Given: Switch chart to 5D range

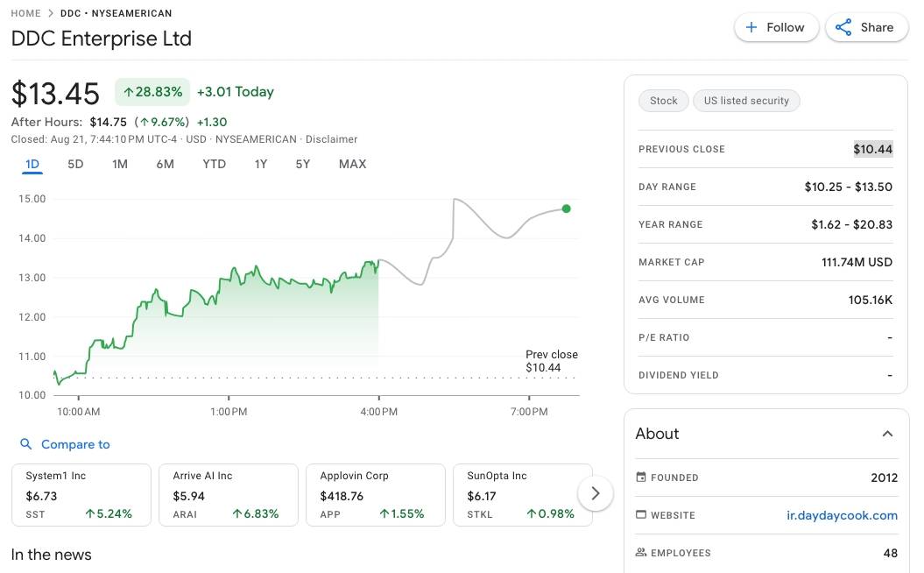Looking at the screenshot, I should click(75, 165).
